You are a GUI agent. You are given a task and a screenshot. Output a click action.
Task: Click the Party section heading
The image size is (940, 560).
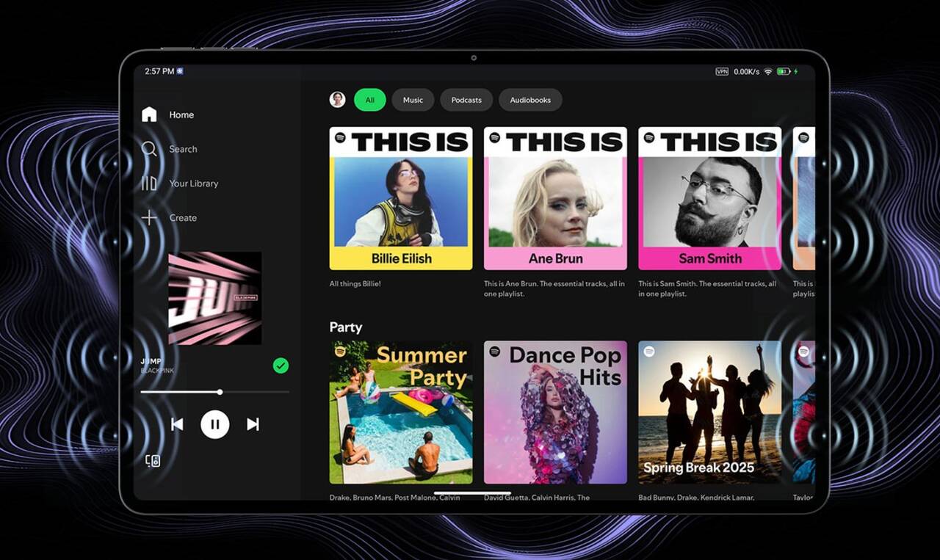[x=346, y=327]
